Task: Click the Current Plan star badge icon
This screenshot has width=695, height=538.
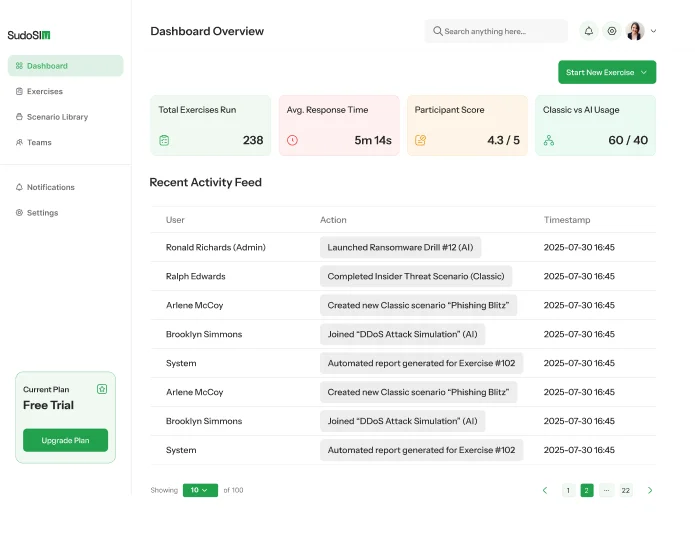Action: point(102,389)
